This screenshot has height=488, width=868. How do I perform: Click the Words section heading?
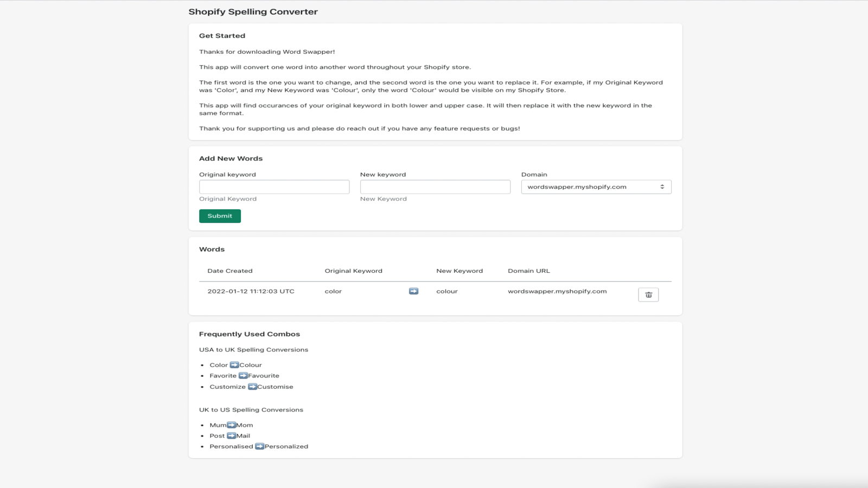point(212,249)
